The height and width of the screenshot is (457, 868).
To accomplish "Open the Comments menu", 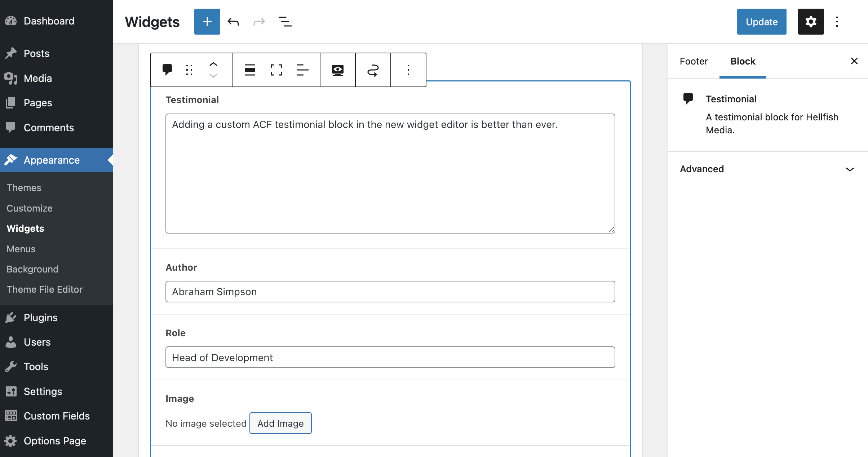I will point(57,128).
